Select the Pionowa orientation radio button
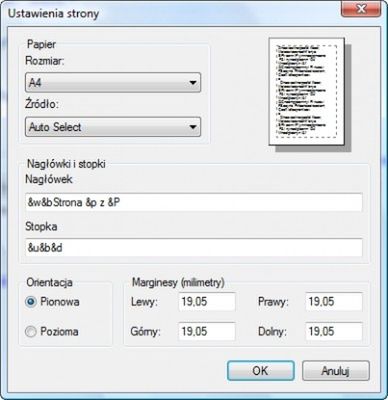The height and width of the screenshot is (400, 388). tap(31, 302)
